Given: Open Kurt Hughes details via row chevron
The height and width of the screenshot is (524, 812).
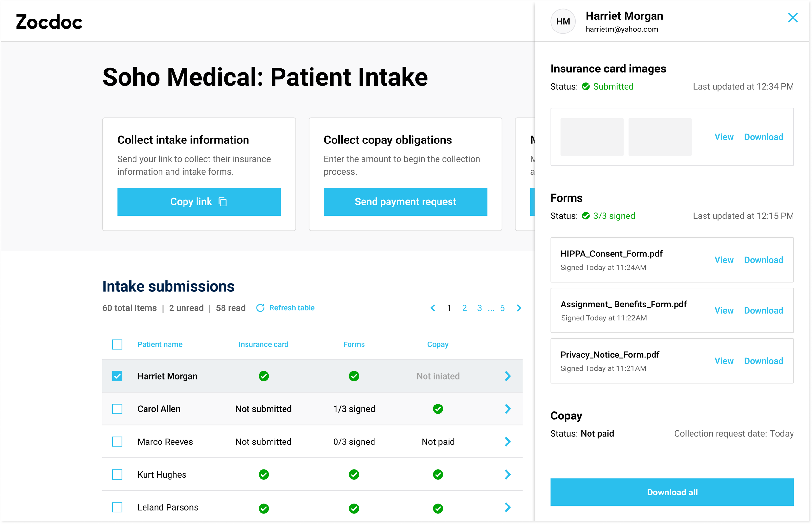Looking at the screenshot, I should pos(507,474).
